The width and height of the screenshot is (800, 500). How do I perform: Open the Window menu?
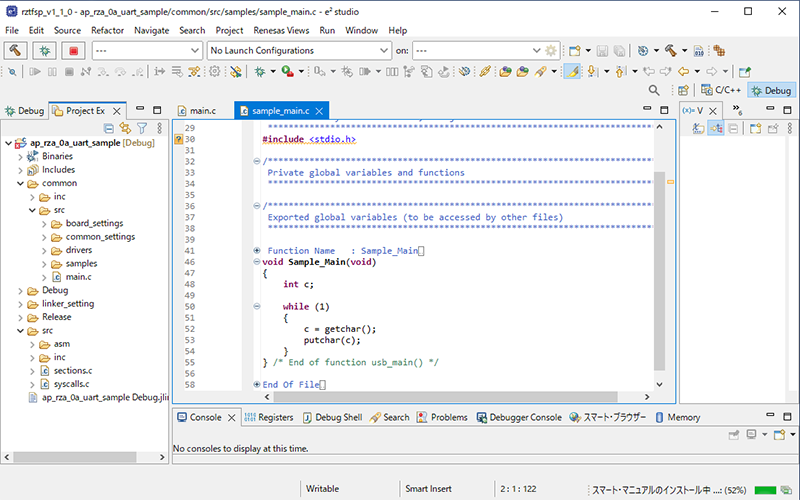pos(361,30)
